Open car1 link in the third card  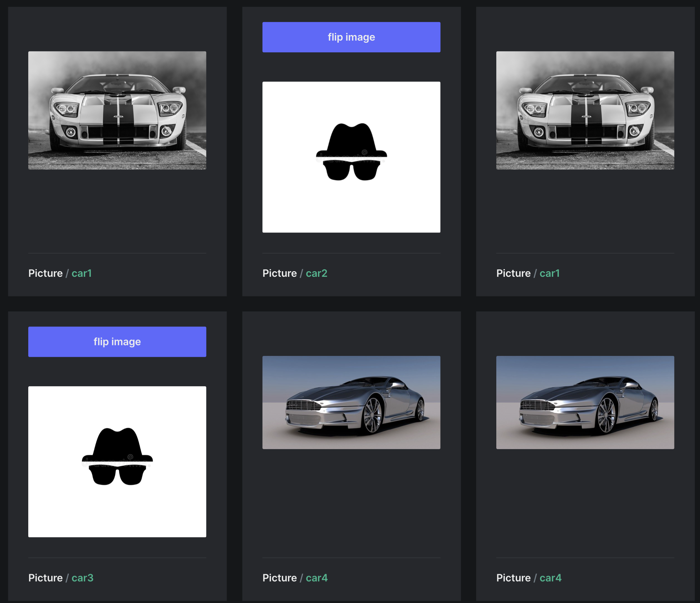549,273
